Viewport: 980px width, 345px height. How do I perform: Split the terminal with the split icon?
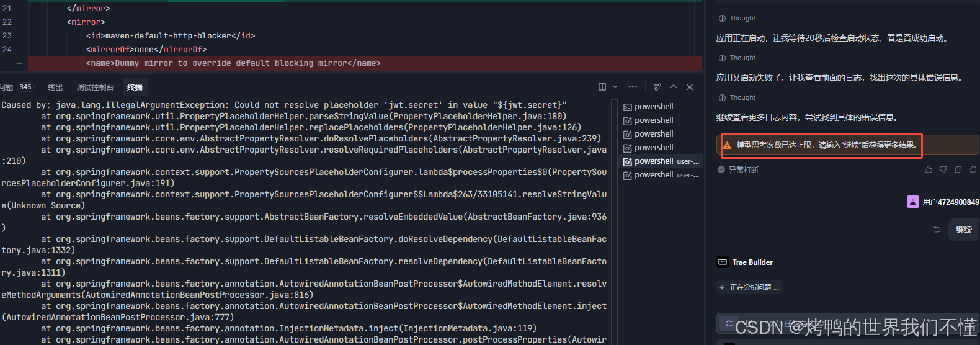tap(602, 87)
